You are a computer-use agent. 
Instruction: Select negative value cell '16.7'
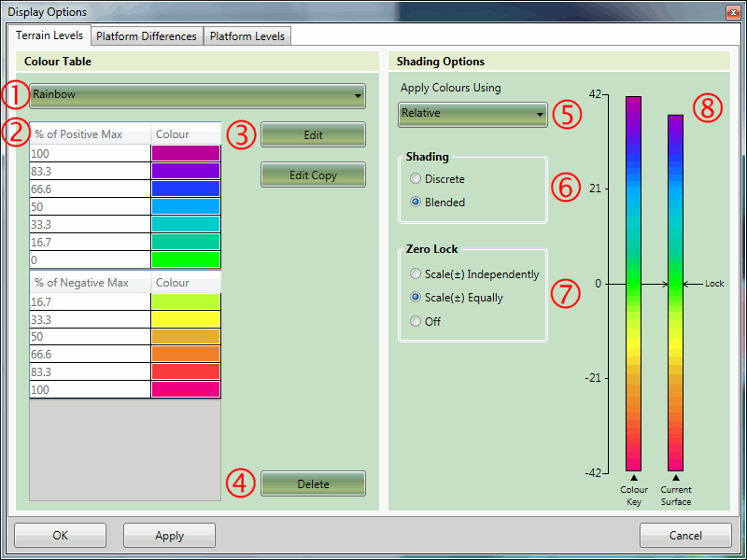coord(91,301)
